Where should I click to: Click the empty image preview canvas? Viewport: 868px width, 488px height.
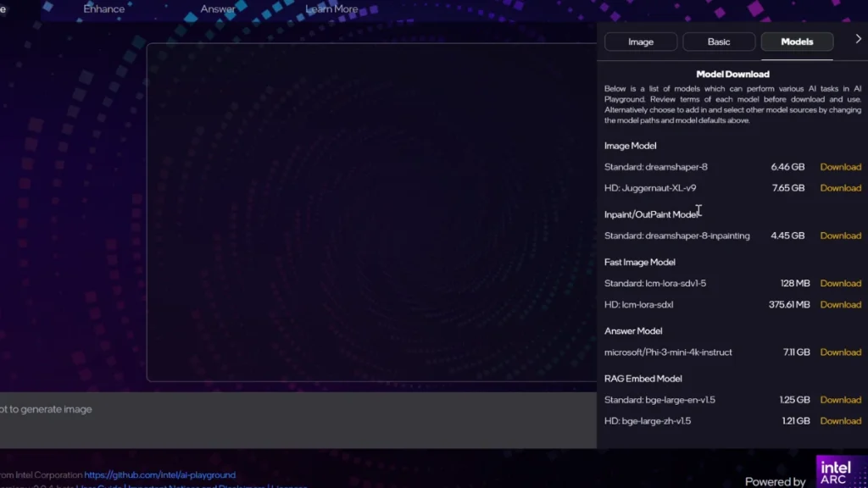pyautogui.click(x=371, y=213)
